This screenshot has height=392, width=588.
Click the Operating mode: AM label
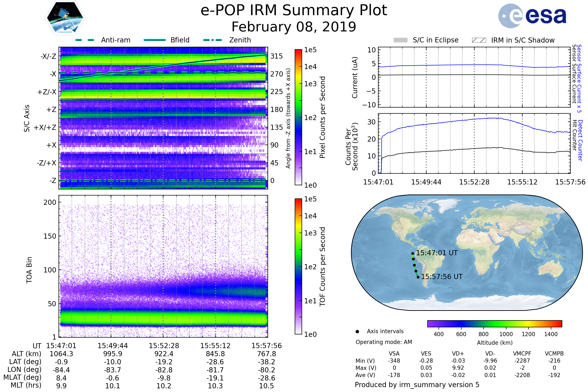click(384, 342)
